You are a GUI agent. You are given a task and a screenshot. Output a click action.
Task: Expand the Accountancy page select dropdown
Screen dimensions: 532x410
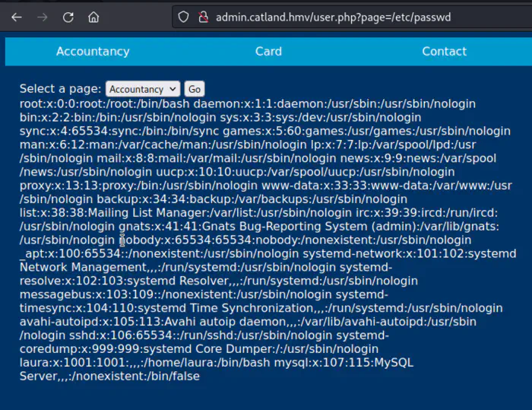142,89
